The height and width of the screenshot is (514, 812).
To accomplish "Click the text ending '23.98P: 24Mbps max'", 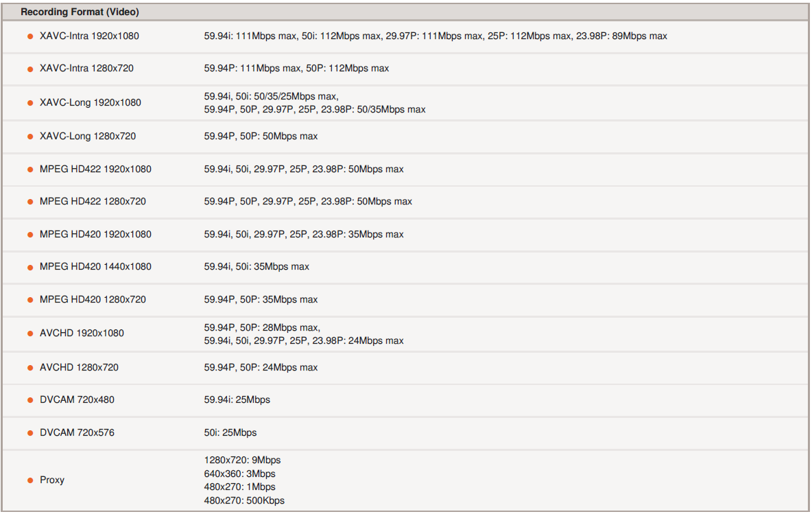I will (x=303, y=340).
